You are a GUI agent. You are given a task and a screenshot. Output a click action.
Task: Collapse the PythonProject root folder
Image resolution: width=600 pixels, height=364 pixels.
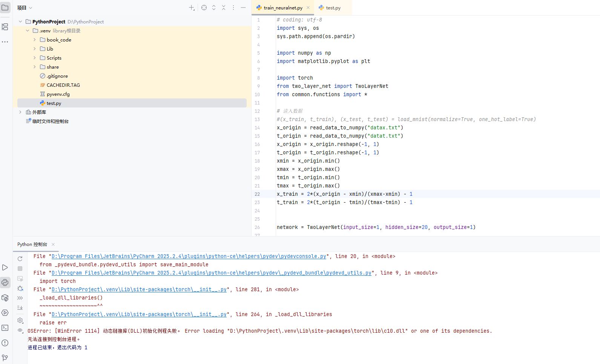pyautogui.click(x=20, y=22)
